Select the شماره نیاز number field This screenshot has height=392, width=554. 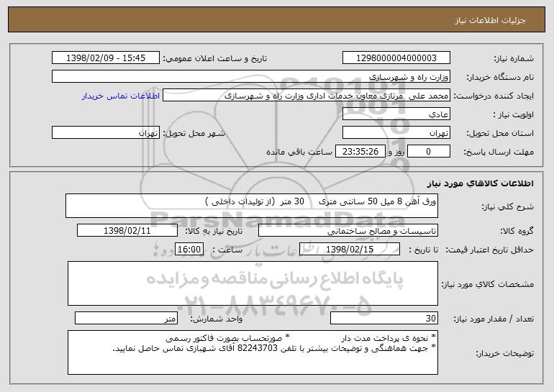coord(396,58)
